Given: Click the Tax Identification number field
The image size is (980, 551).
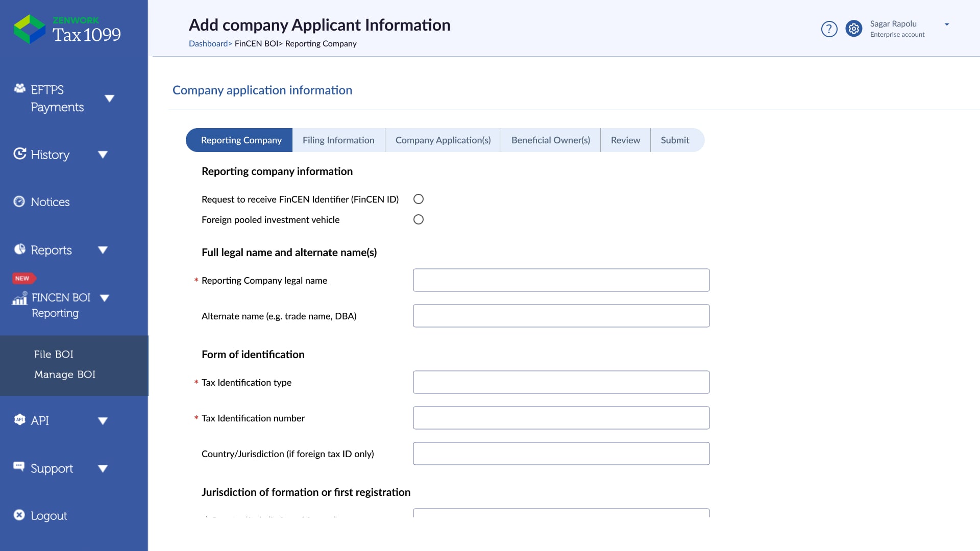Looking at the screenshot, I should [561, 418].
